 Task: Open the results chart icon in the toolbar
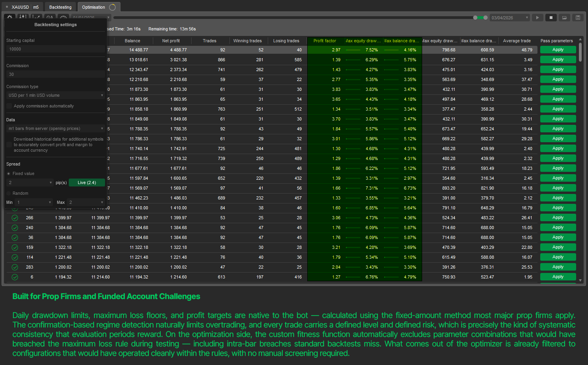pos(36,17)
